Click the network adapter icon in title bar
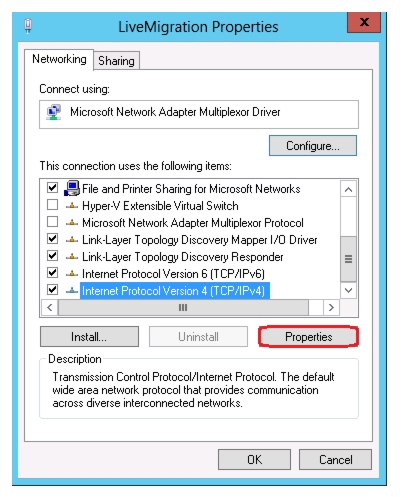Viewport: 400px width, 499px height. point(28,26)
